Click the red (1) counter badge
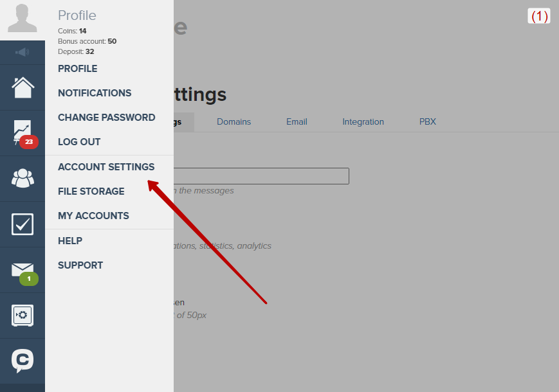This screenshot has width=559, height=392. pos(539,16)
